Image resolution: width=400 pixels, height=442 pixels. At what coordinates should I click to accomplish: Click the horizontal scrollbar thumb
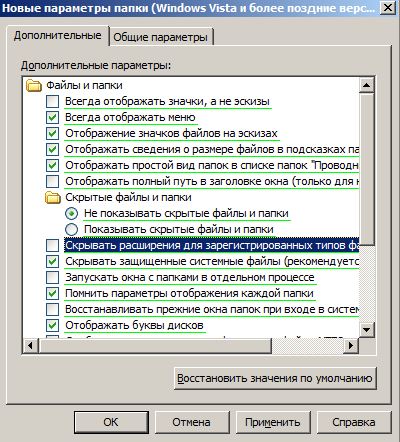155,345
